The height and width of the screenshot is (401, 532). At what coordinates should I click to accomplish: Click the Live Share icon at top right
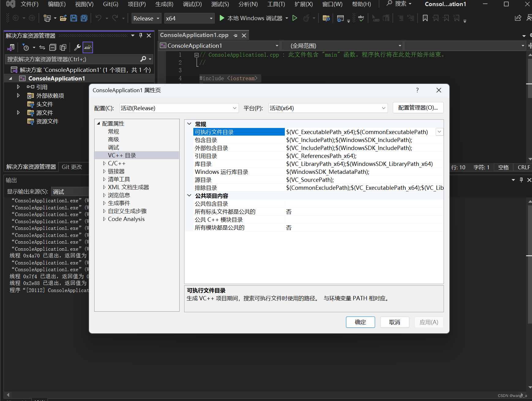coord(518,18)
